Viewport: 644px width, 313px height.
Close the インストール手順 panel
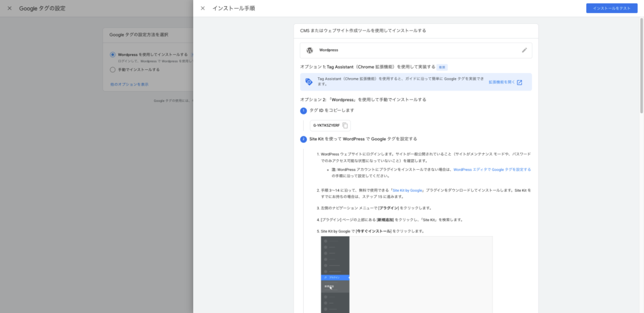[x=203, y=8]
